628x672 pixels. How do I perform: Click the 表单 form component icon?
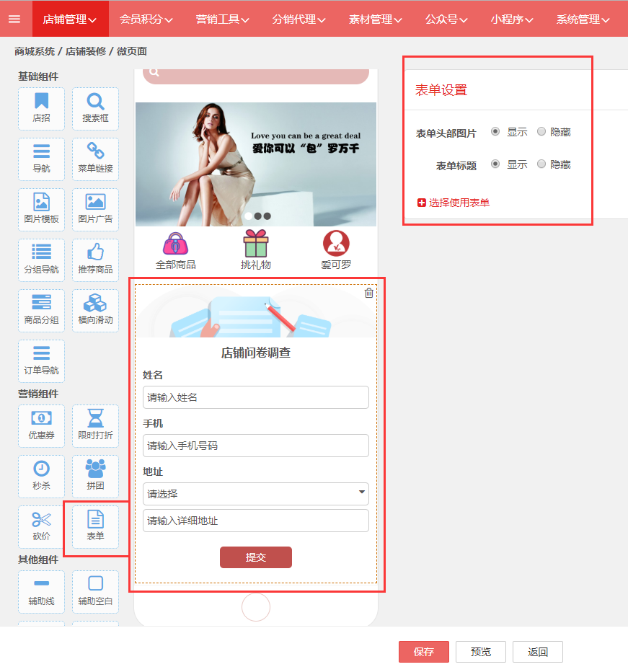[x=95, y=527]
